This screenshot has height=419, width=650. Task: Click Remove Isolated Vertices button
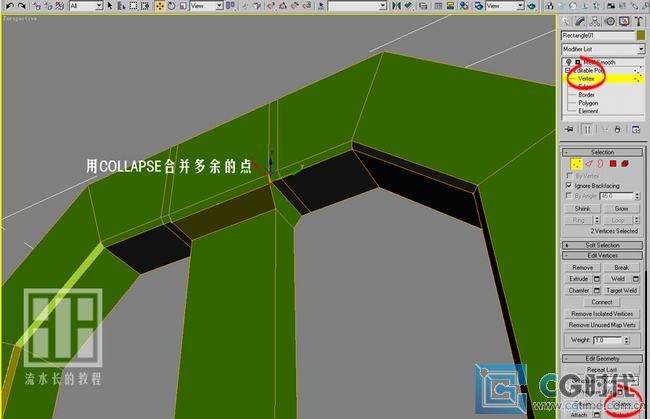point(602,314)
